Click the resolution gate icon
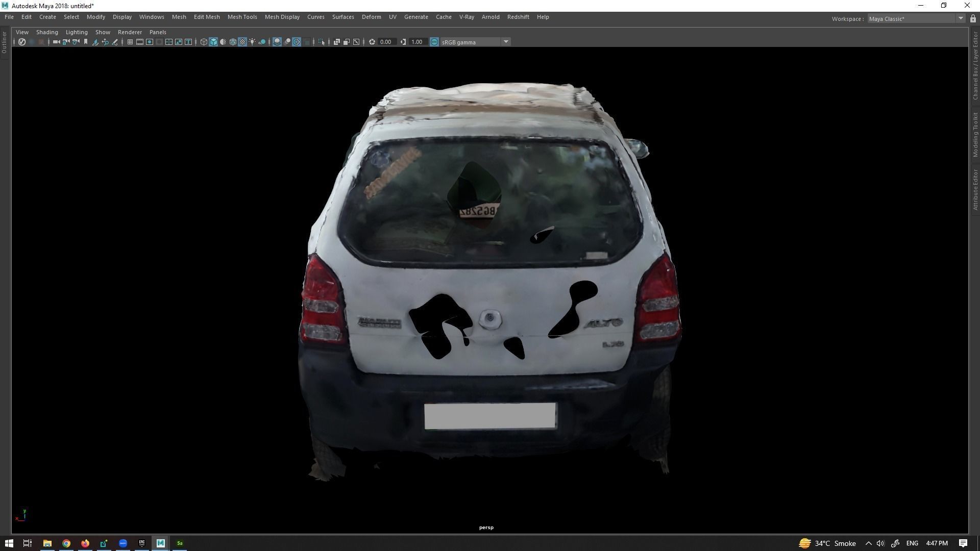This screenshot has width=980, height=551. coord(149,42)
